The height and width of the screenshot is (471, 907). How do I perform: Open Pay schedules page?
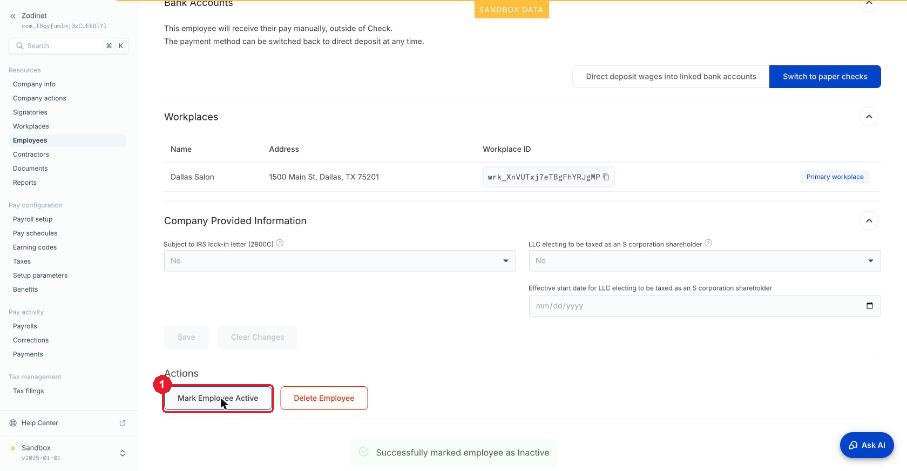pyautogui.click(x=35, y=233)
